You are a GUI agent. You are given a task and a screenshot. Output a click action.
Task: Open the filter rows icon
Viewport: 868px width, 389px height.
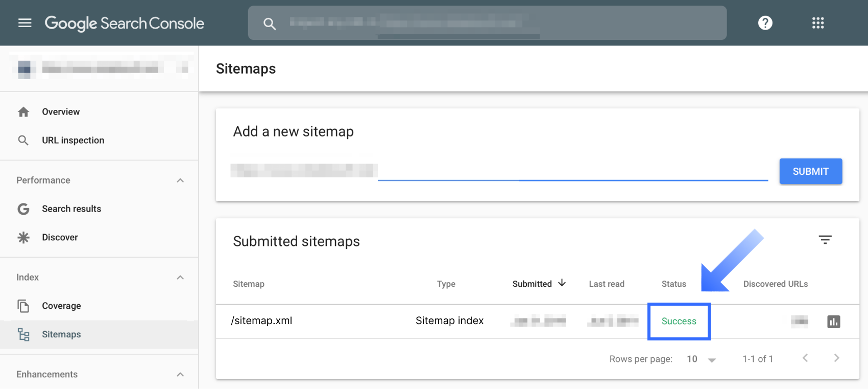point(825,239)
